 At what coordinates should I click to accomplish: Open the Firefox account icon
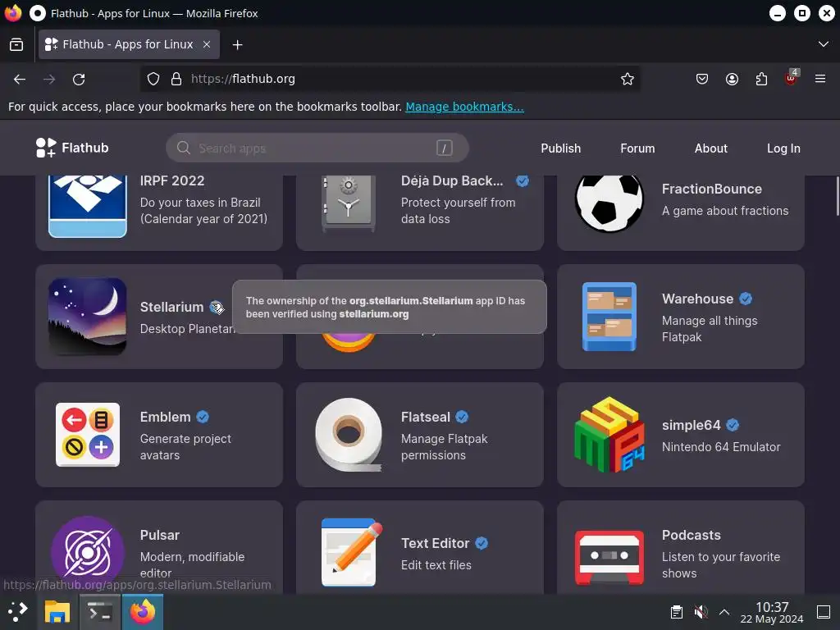(732, 80)
